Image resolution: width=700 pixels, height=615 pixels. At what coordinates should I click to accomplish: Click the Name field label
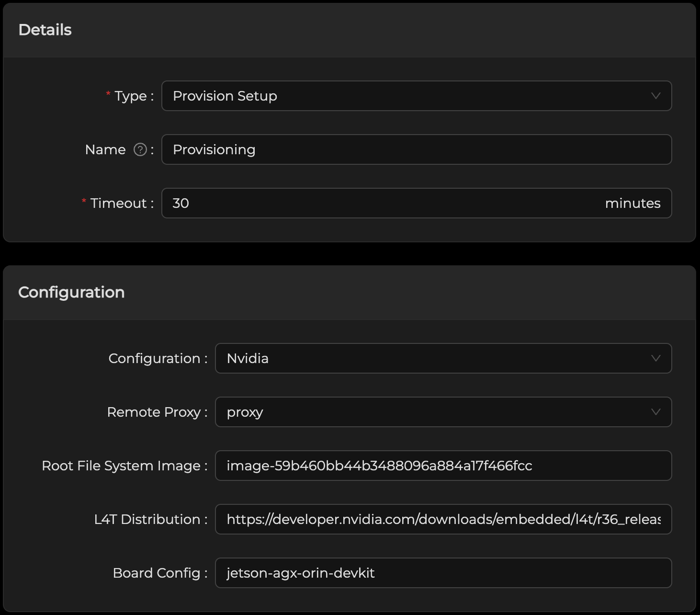point(105,150)
